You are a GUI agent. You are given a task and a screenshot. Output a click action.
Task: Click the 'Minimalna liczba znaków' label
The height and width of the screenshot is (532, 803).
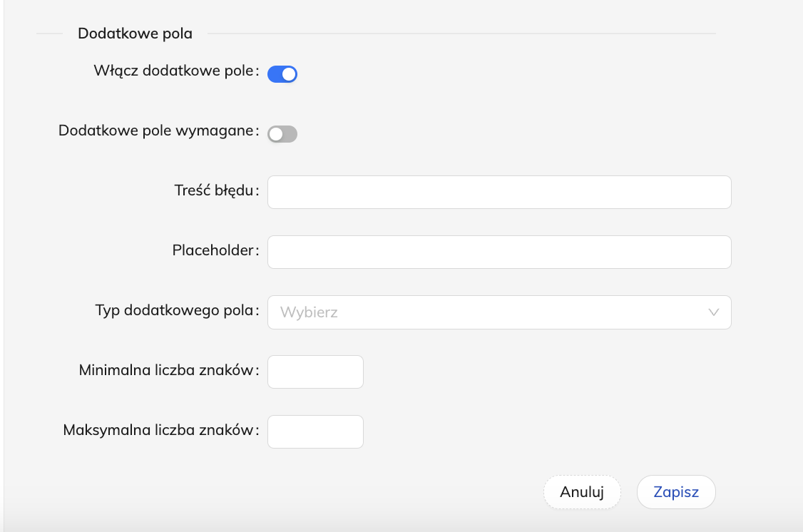tap(166, 371)
